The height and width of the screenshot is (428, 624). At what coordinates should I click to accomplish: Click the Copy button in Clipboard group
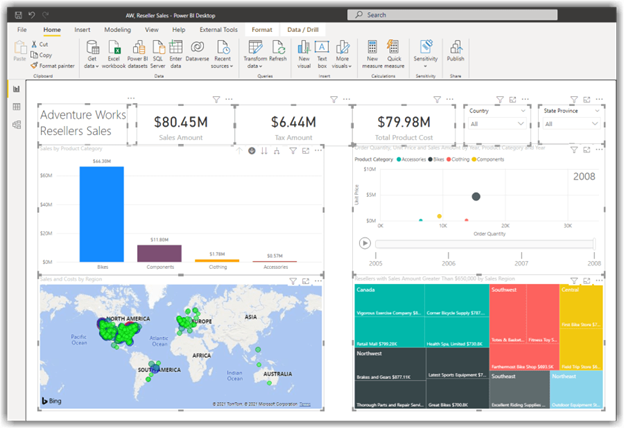click(x=44, y=55)
